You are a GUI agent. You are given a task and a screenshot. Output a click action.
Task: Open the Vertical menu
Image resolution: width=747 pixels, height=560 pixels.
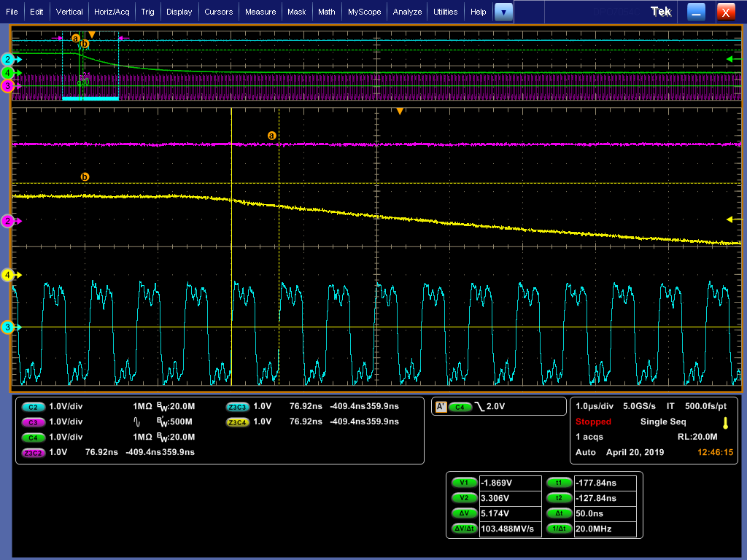pyautogui.click(x=69, y=12)
